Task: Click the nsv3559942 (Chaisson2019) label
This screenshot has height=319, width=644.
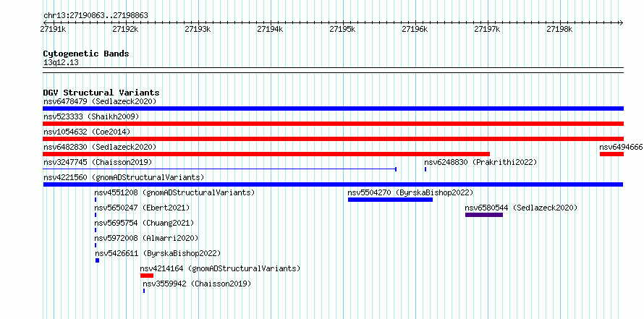Action: 197,284
